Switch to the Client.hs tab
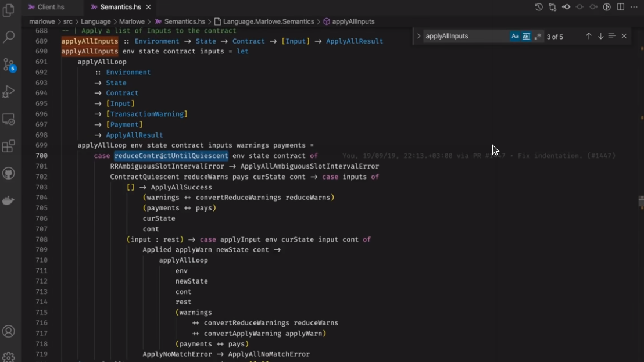Screen dimensions: 644x362 click(x=50, y=7)
